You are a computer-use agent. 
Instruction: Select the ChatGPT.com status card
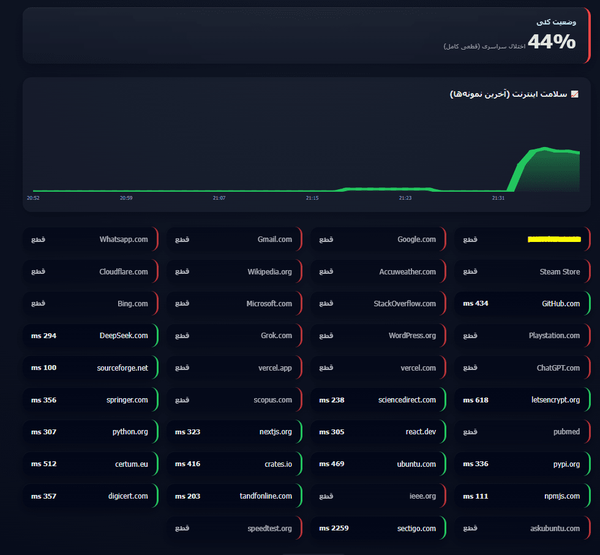pyautogui.click(x=522, y=368)
